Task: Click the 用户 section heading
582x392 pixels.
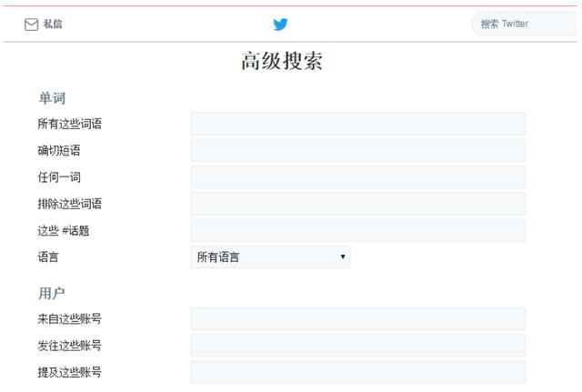Action: [52, 293]
